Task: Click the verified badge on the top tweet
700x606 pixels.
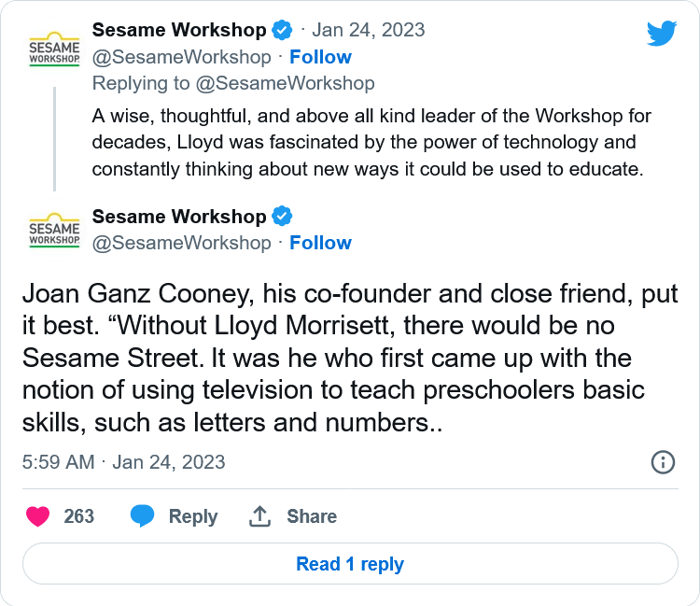Action: coord(282,31)
